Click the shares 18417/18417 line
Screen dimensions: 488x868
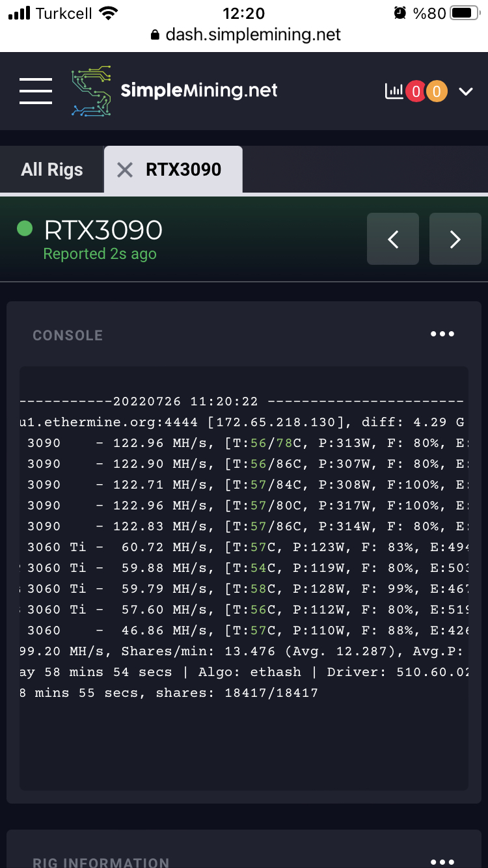[x=169, y=693]
